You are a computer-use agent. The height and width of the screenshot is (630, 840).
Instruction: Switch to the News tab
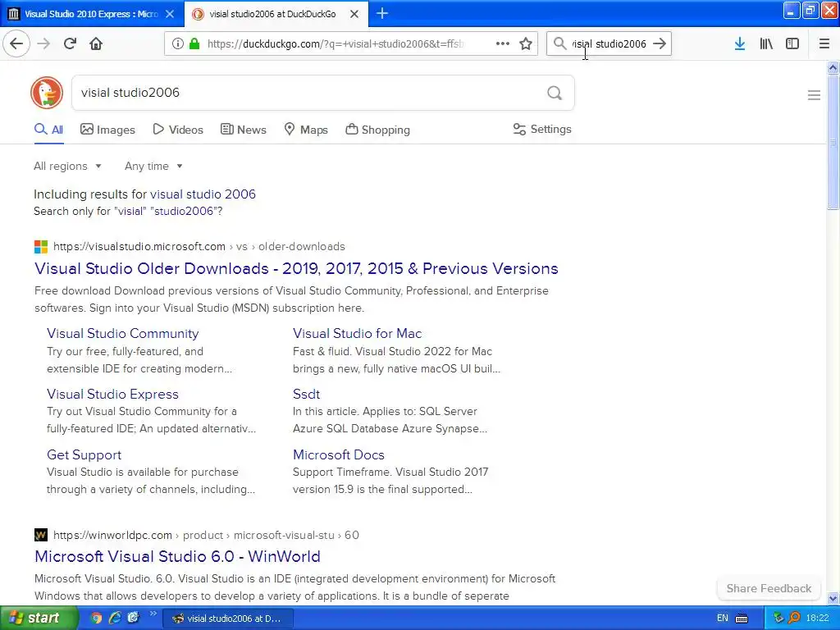tap(243, 130)
